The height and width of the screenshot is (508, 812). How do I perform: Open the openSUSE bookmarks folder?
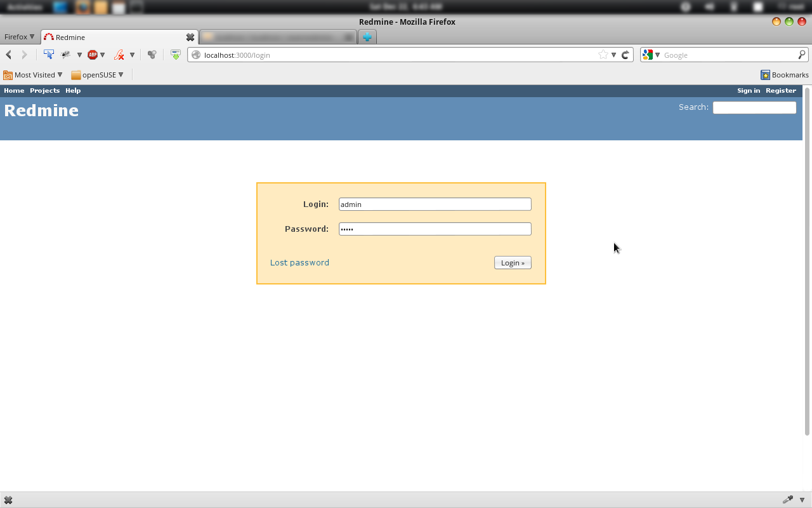(98, 75)
